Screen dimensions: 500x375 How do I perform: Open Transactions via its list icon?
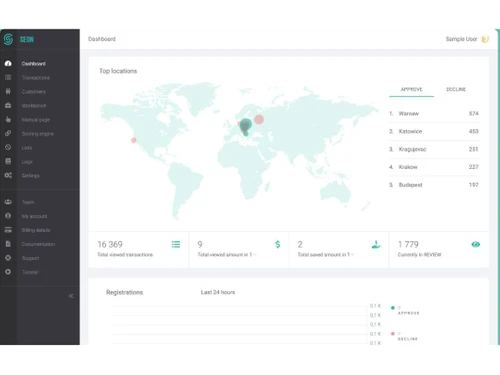click(8, 77)
